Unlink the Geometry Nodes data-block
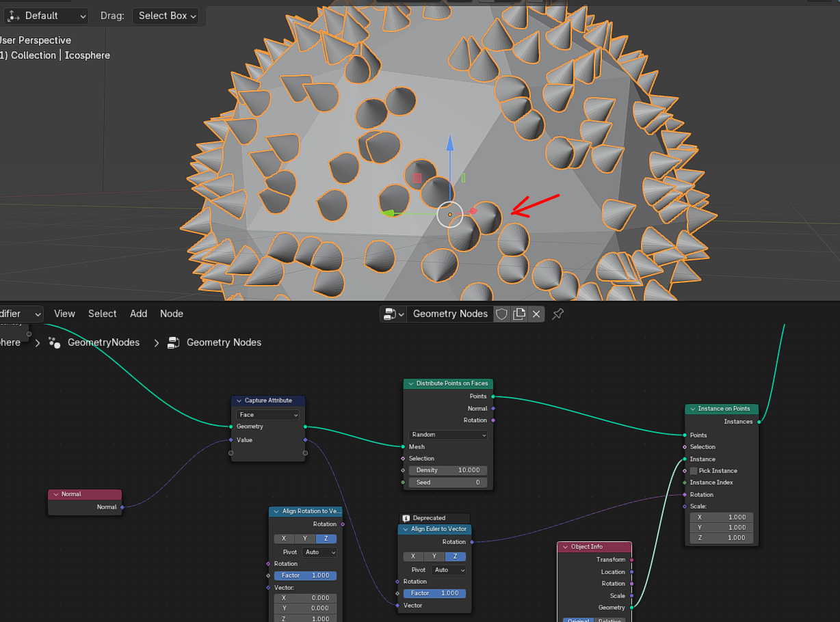 tap(537, 314)
